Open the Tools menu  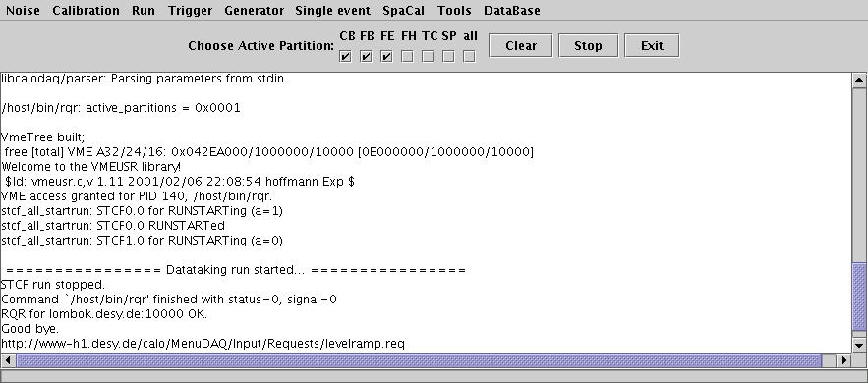(454, 11)
